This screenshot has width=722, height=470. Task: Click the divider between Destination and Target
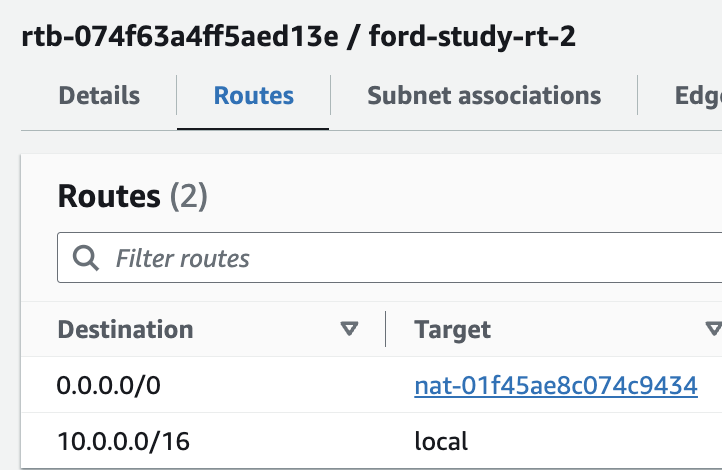coord(385,329)
